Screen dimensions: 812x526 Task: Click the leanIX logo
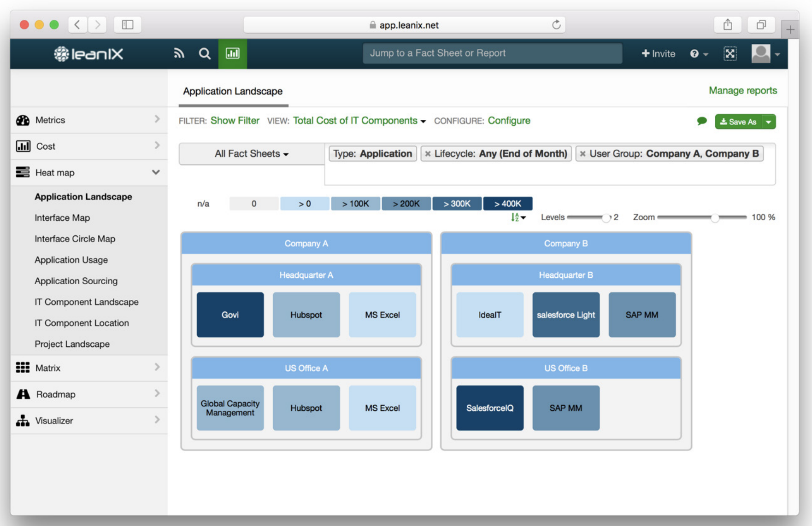coord(88,54)
